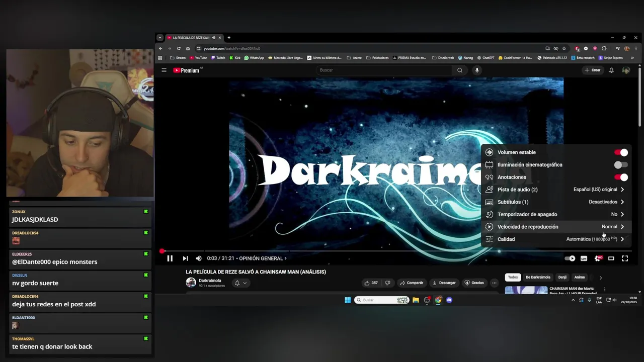Open the Crear create button
Image resolution: width=644 pixels, height=362 pixels.
click(x=593, y=70)
